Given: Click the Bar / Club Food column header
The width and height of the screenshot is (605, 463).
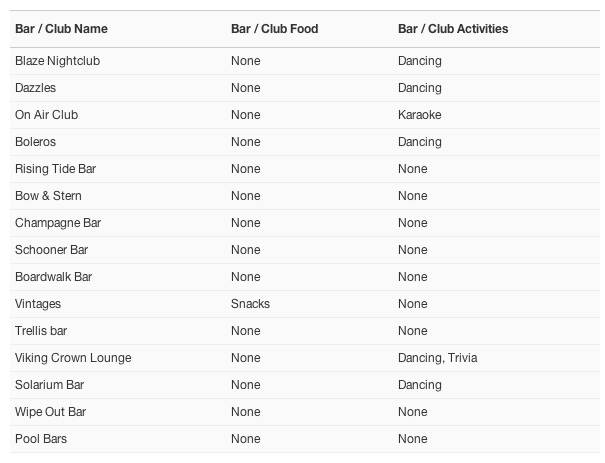Looking at the screenshot, I should pos(274,29).
